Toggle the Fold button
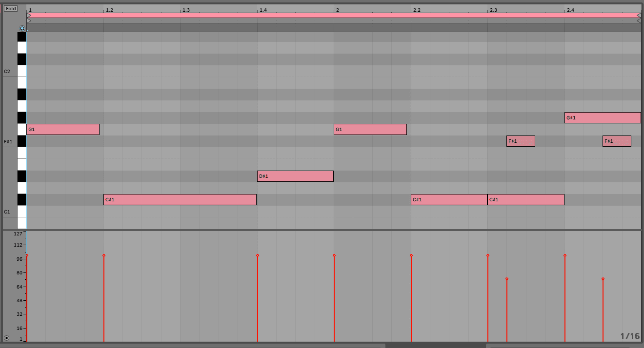 point(11,9)
